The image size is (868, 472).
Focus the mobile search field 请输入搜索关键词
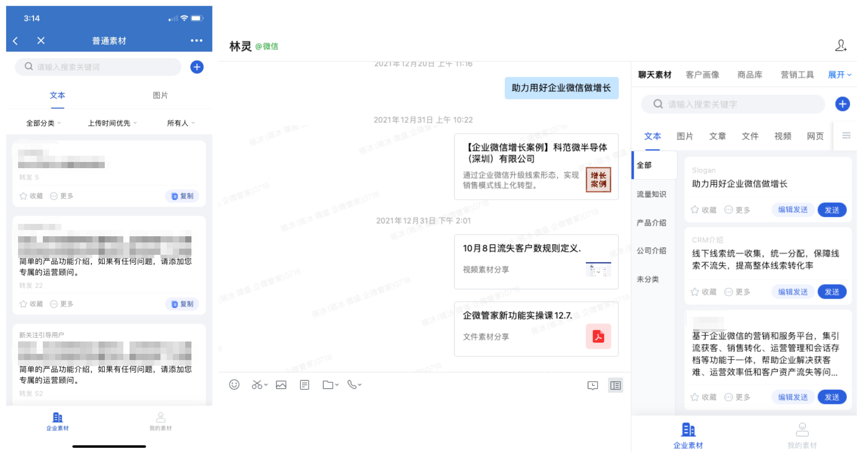tap(98, 67)
